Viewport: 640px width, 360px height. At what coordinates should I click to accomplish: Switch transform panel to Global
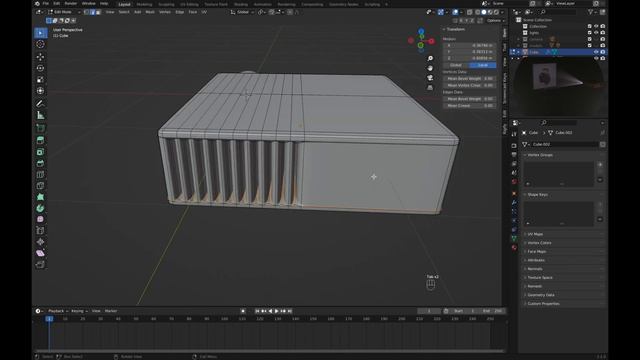coord(456,65)
